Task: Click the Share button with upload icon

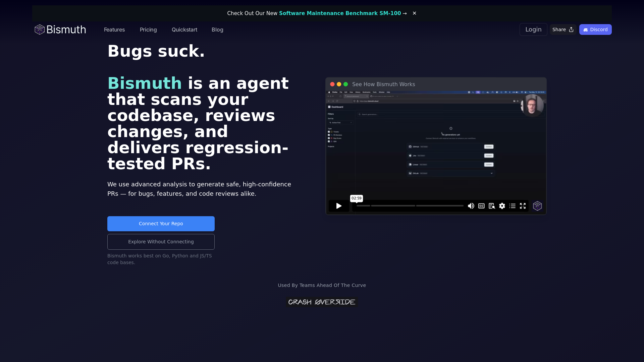Action: [x=563, y=29]
